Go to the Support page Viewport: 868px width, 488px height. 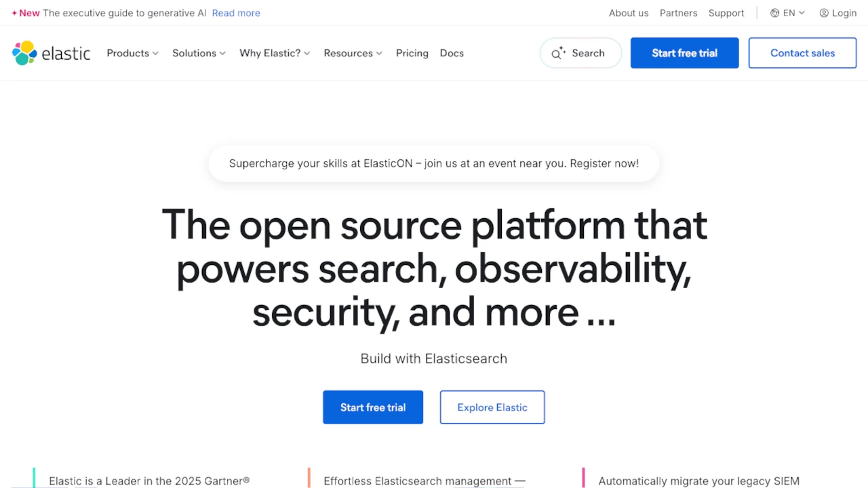pos(726,13)
